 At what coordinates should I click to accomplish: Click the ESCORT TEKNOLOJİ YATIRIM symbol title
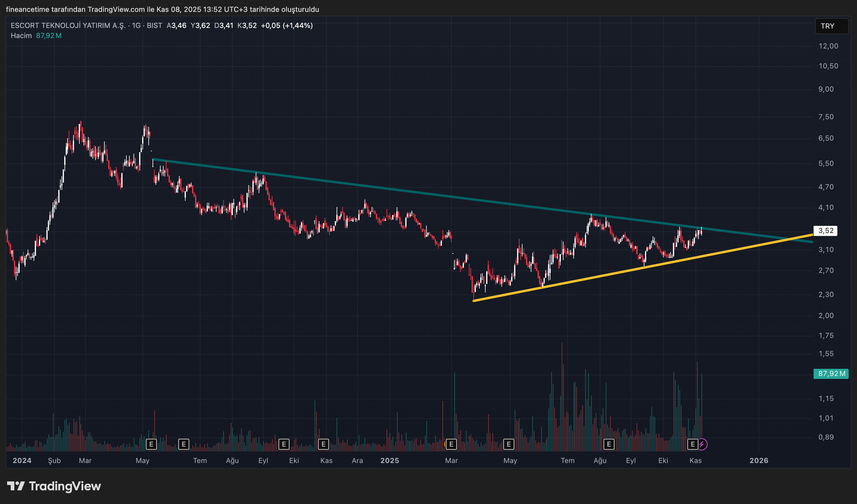point(68,26)
